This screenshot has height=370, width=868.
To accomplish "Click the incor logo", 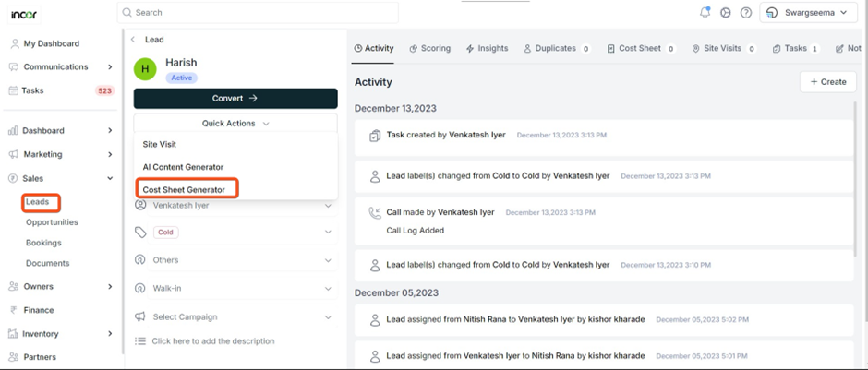I will [x=24, y=15].
